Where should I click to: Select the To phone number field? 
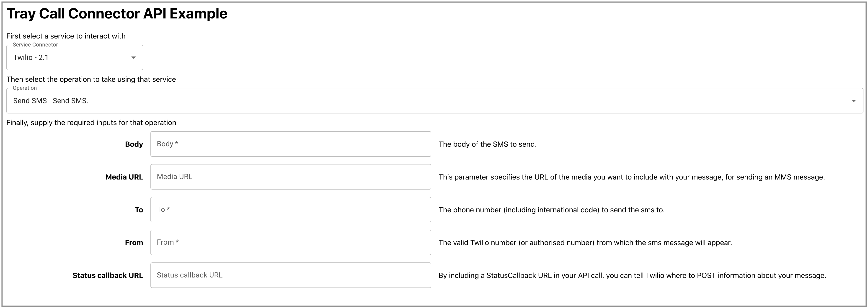point(290,210)
